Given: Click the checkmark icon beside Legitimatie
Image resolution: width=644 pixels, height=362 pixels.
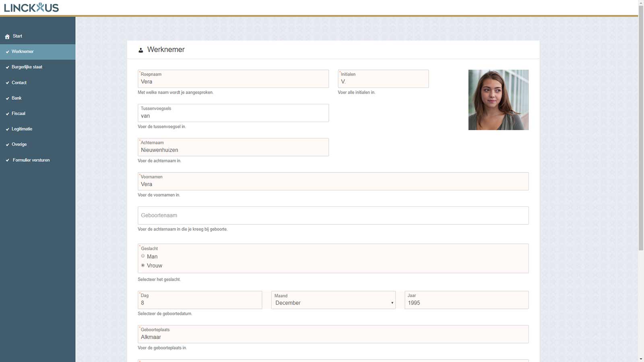Looking at the screenshot, I should [7, 130].
